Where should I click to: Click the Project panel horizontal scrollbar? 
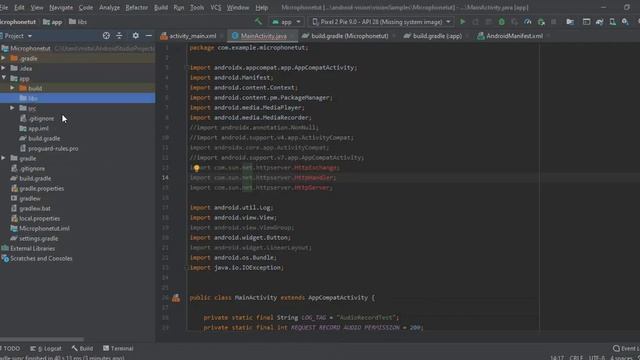pos(42,339)
